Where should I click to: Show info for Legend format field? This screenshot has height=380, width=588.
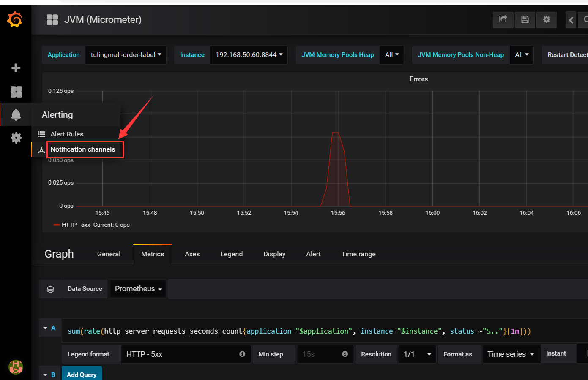coord(242,354)
